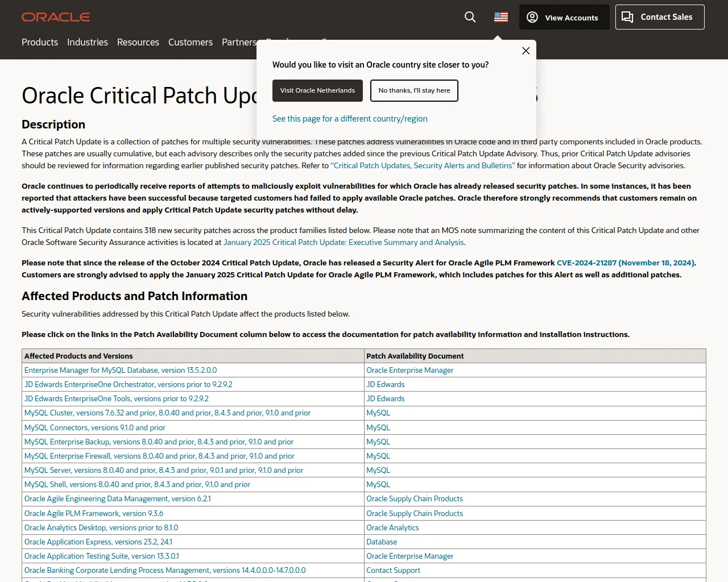The image size is (728, 582).
Task: Open Oracle Analytics patch document link
Action: [x=392, y=527]
